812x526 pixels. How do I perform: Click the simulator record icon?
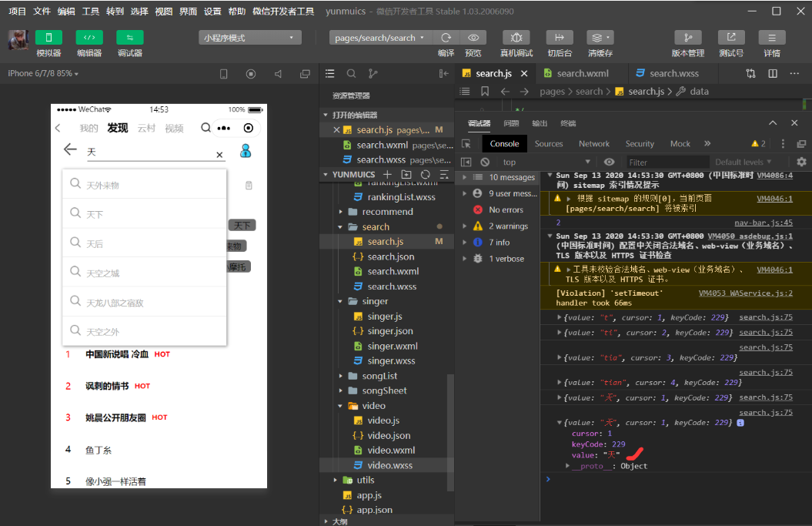pos(251,74)
